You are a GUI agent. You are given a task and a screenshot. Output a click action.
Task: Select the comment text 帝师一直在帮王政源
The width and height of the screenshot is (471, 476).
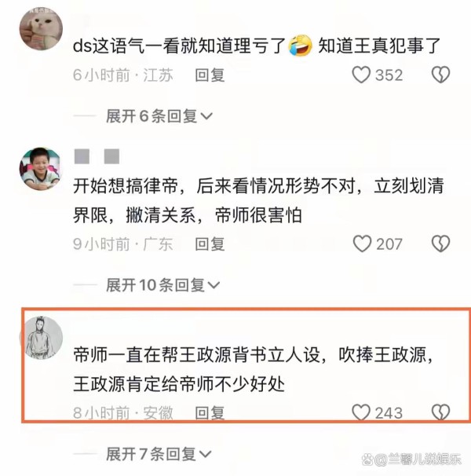click(254, 369)
